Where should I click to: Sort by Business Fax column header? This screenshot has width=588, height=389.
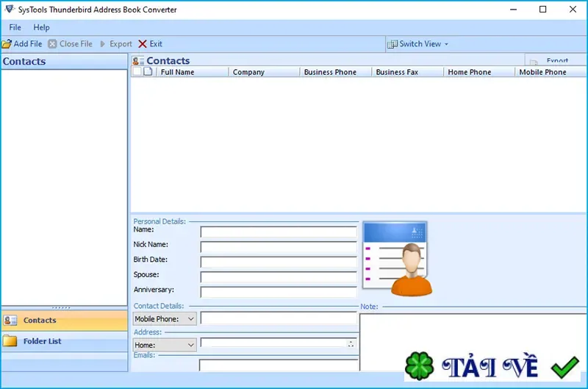[x=408, y=72]
